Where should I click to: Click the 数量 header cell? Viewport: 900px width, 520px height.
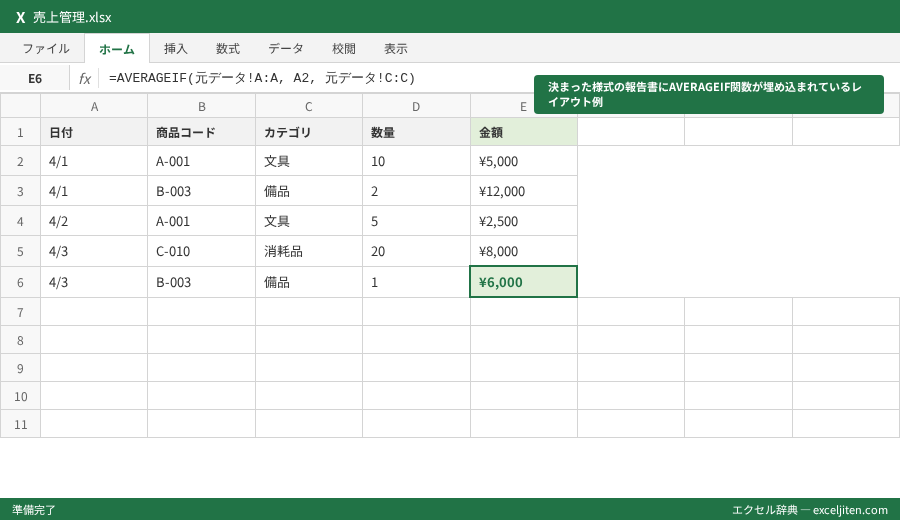[x=416, y=132]
